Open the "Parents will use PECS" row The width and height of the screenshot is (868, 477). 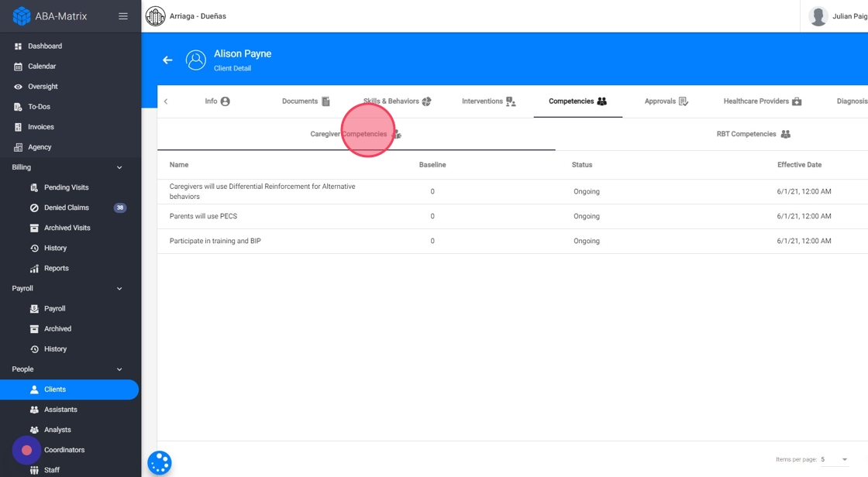pyautogui.click(x=512, y=216)
